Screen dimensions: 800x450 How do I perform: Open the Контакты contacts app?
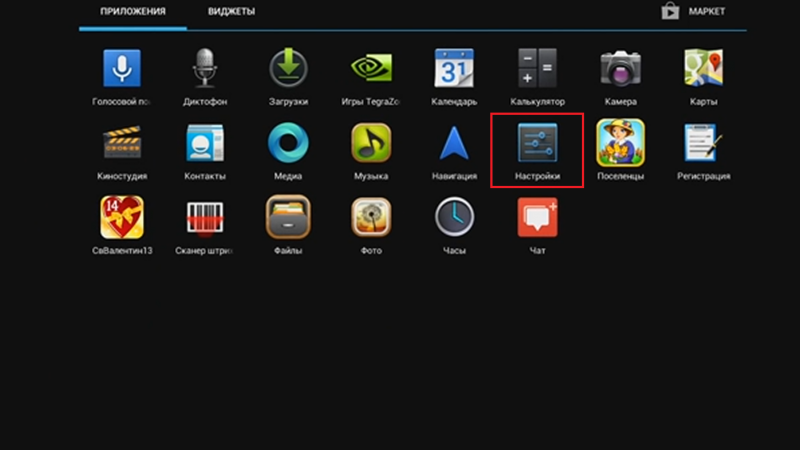pyautogui.click(x=204, y=144)
